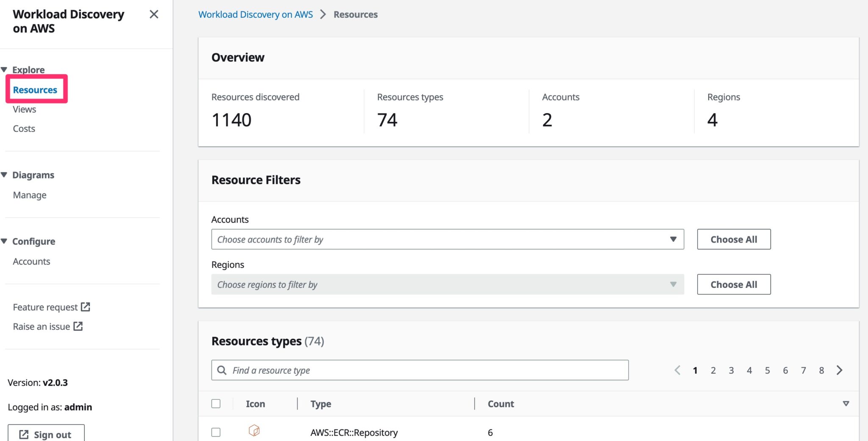Click the external link icon beside Feature request
Viewport: 868px width, 441px height.
(x=86, y=307)
